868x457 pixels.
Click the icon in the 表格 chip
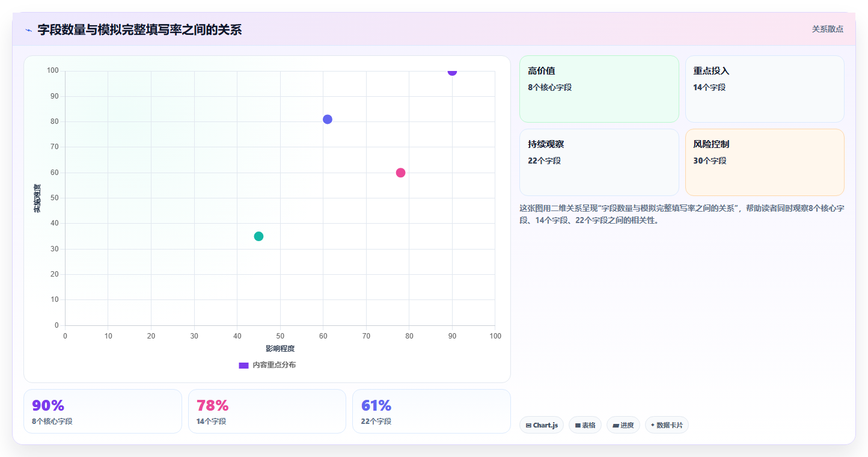pyautogui.click(x=578, y=425)
